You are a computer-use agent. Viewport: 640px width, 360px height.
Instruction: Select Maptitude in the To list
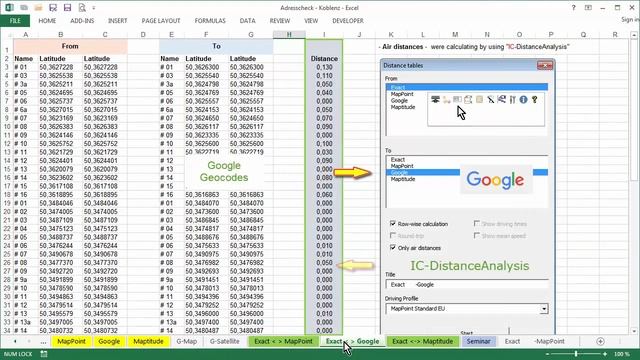click(x=403, y=179)
